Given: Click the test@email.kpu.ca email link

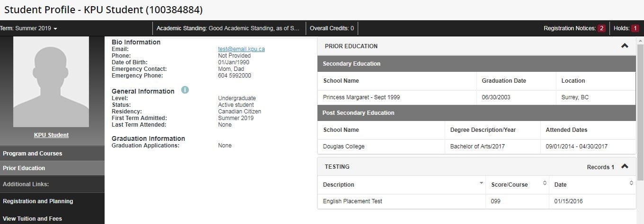Looking at the screenshot, I should (241, 49).
